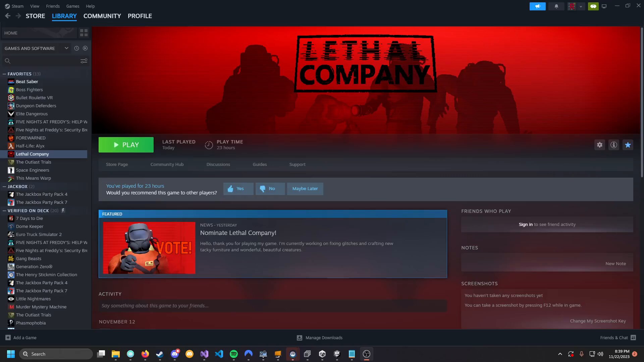
Task: Expand the Games and Software dropdown
Action: pyautogui.click(x=36, y=48)
